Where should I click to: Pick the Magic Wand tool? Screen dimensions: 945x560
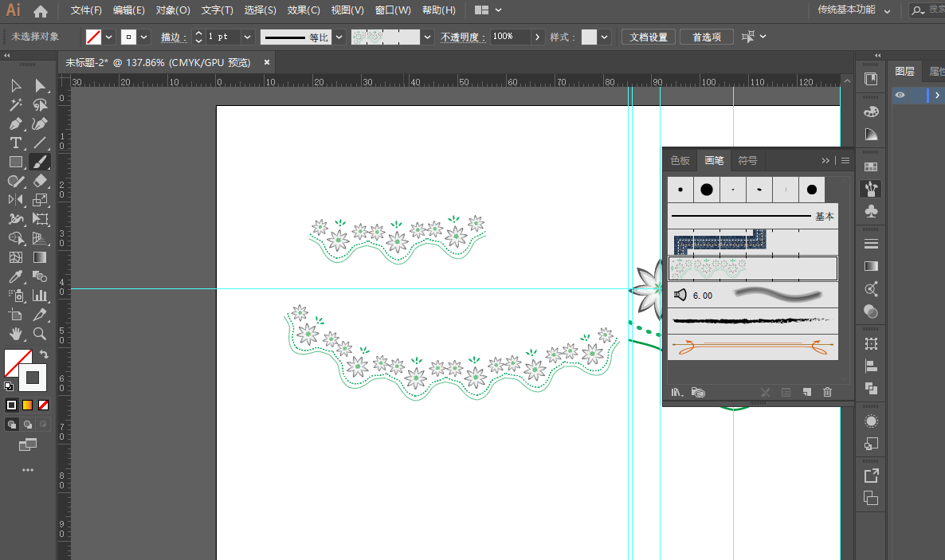click(15, 104)
